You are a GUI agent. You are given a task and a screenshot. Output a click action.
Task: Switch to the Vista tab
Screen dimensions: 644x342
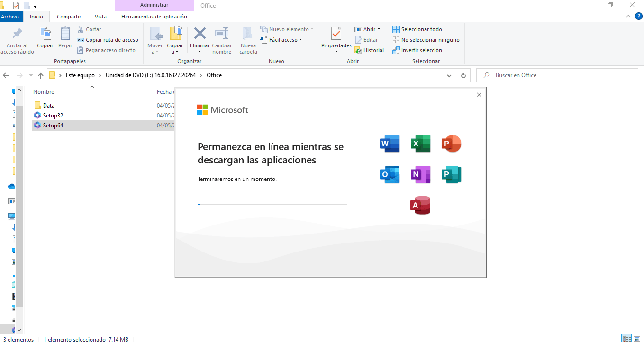[x=100, y=16]
